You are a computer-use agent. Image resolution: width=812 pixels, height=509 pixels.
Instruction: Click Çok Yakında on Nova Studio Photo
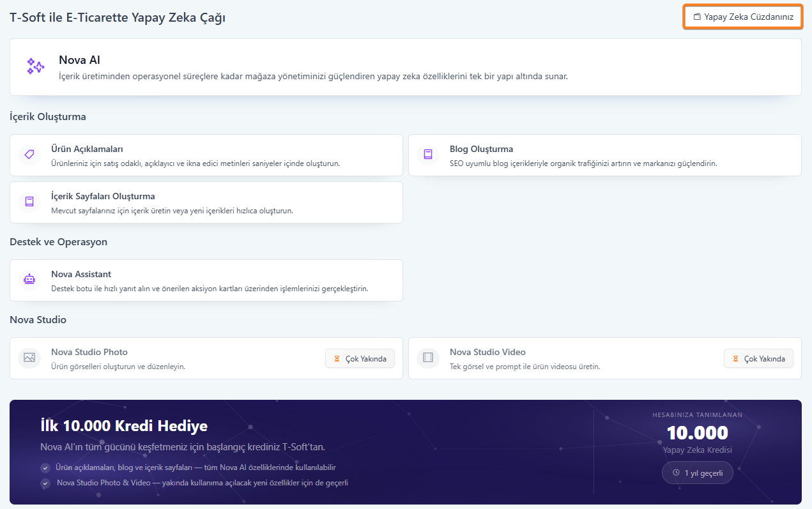click(x=360, y=359)
